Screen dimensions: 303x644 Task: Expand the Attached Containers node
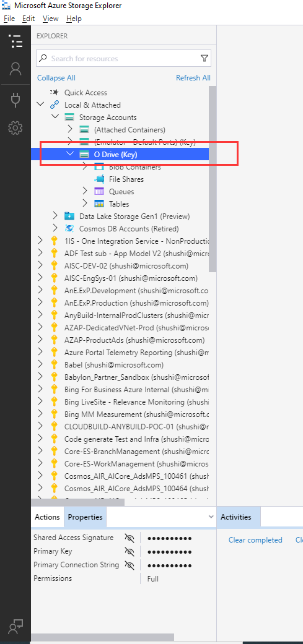[x=70, y=130]
